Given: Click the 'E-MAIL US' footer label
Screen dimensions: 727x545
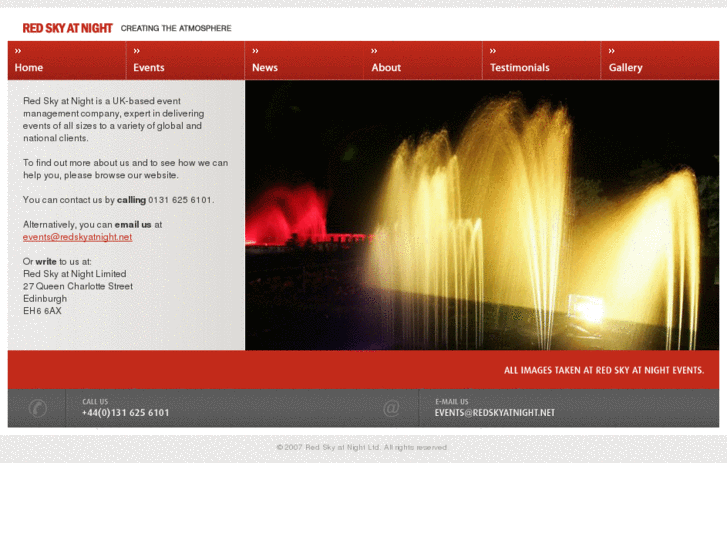Looking at the screenshot, I should [452, 402].
